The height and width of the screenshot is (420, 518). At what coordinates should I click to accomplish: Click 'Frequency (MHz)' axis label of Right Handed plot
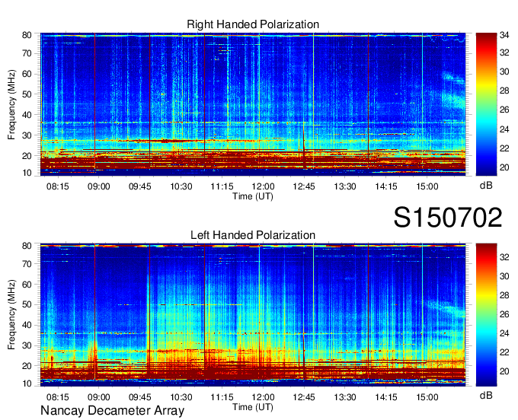pyautogui.click(x=11, y=104)
